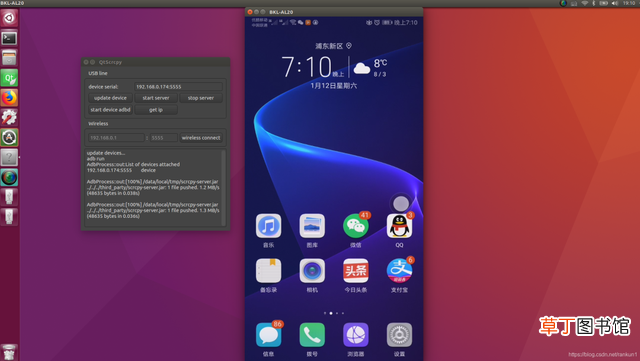Screen dimensions: 640x361
Task: Open System Settings wrench-gear icon in the dock
Action: (x=9, y=118)
